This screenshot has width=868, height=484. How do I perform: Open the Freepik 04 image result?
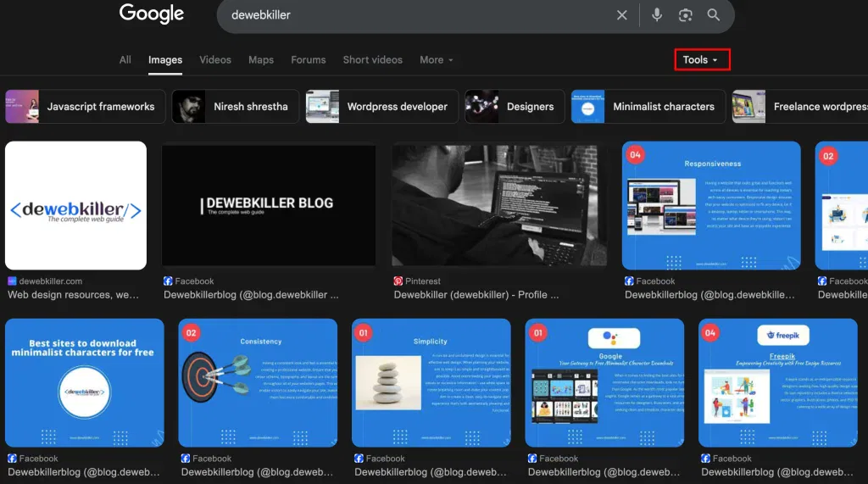click(x=778, y=382)
